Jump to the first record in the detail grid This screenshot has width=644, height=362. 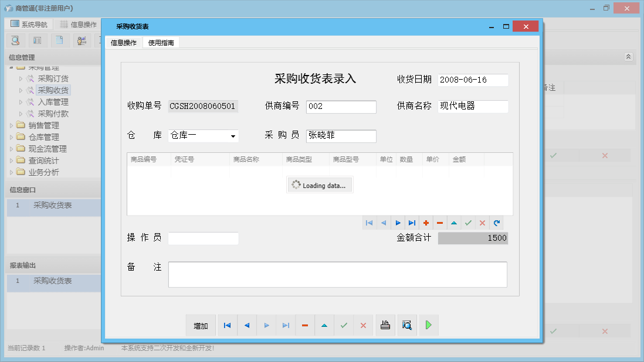point(369,223)
